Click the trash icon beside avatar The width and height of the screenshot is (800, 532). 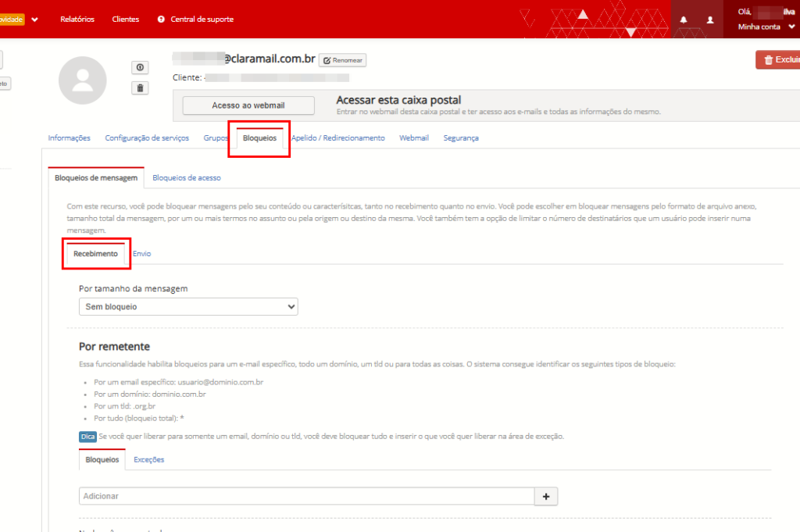tap(140, 88)
